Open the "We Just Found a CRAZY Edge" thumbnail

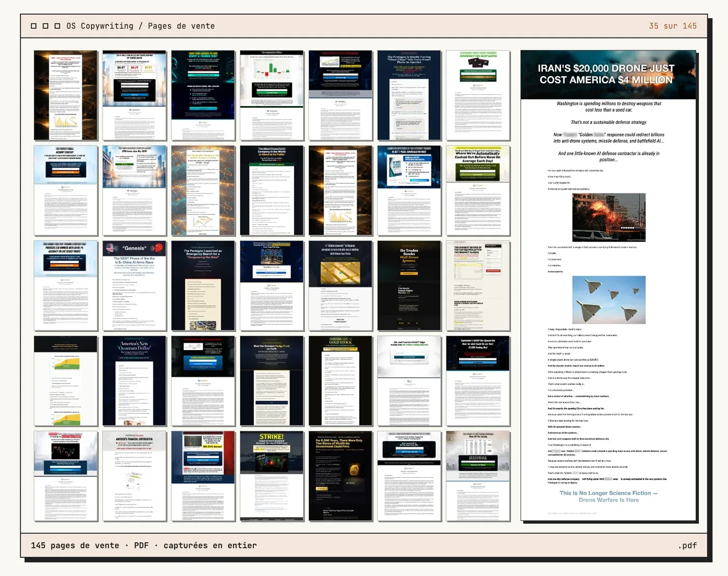(409, 381)
